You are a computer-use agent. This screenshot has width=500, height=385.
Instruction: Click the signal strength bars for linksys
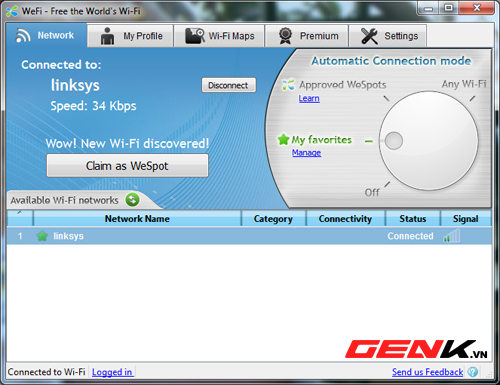452,236
